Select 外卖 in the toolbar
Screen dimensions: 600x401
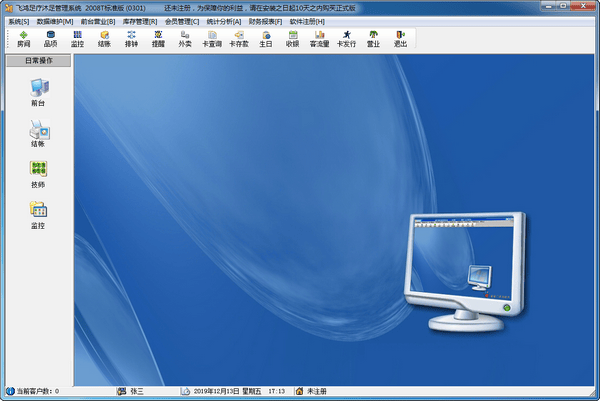point(185,39)
